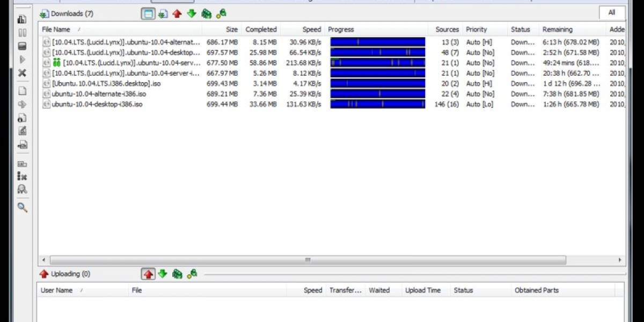Click the cancel X icon in sidebar
This screenshot has width=644, height=322.
point(22,72)
